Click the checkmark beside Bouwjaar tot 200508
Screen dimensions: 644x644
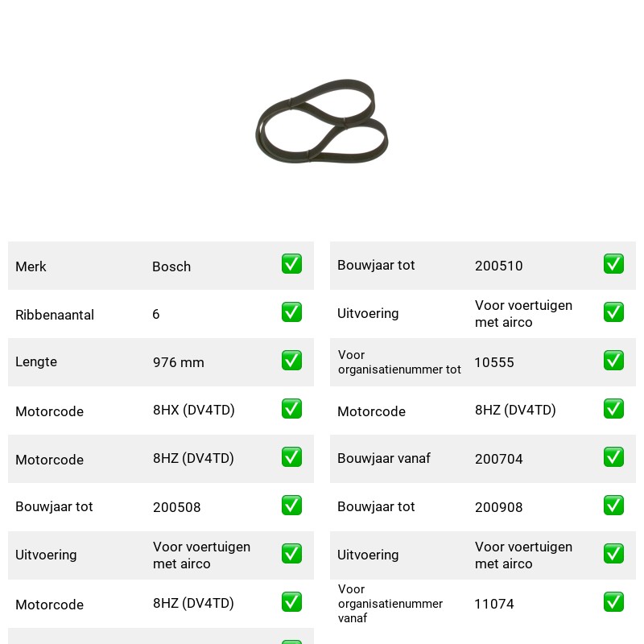[x=291, y=506]
